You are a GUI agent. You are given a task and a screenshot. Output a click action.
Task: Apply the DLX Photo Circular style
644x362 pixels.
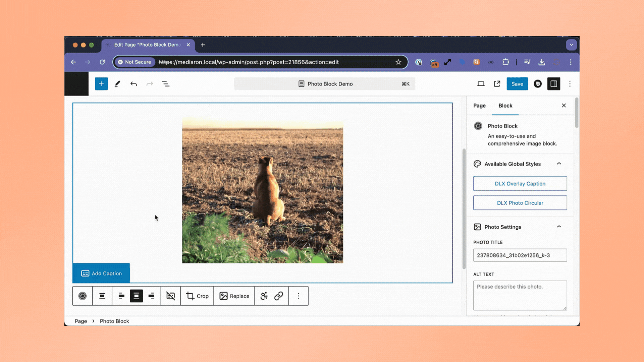520,203
